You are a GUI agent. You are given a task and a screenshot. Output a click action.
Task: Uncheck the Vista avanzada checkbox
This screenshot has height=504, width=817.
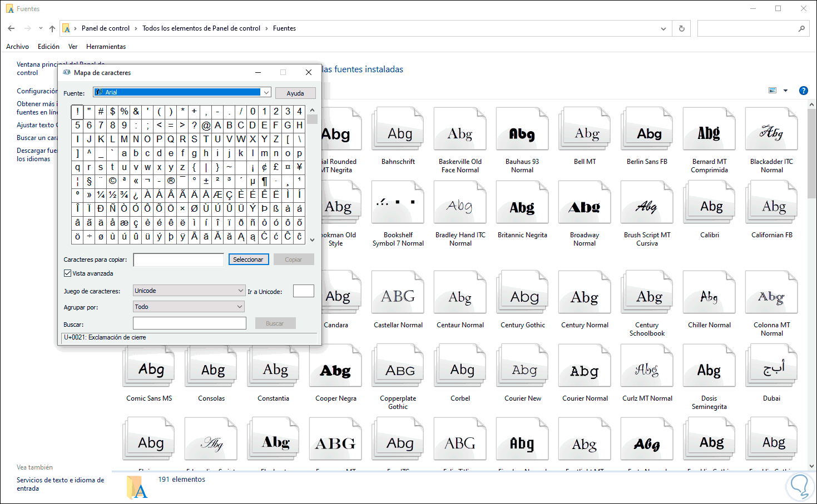pyautogui.click(x=68, y=273)
